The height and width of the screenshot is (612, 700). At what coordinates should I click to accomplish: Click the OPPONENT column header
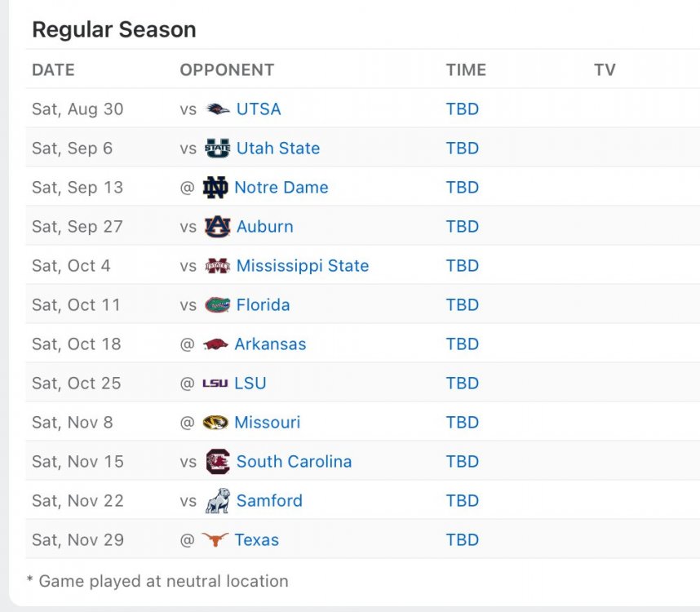click(227, 70)
